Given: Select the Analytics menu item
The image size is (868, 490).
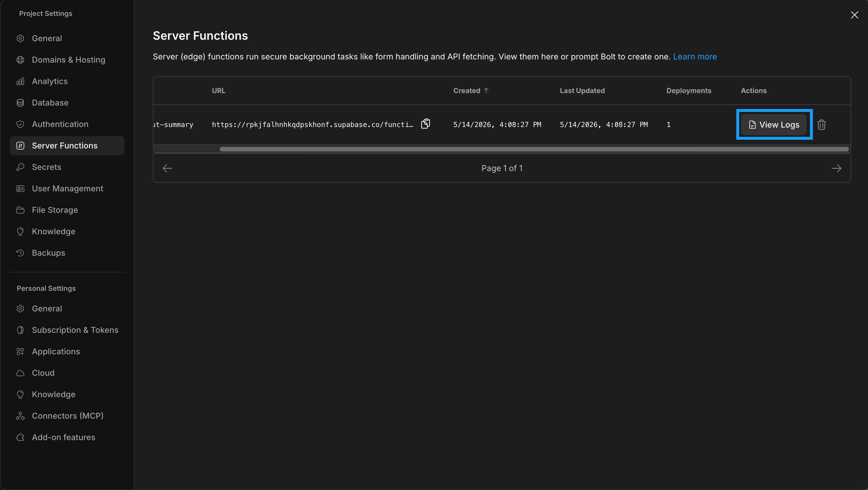Looking at the screenshot, I should click(x=67, y=81).
